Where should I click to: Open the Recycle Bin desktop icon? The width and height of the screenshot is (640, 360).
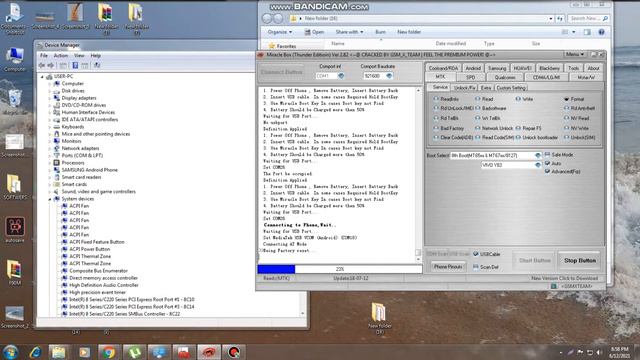(x=15, y=102)
